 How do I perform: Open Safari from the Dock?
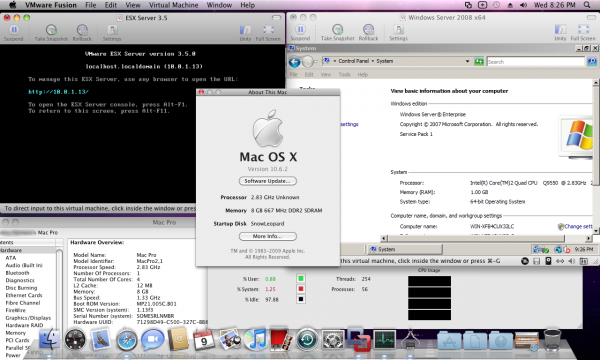point(127,340)
